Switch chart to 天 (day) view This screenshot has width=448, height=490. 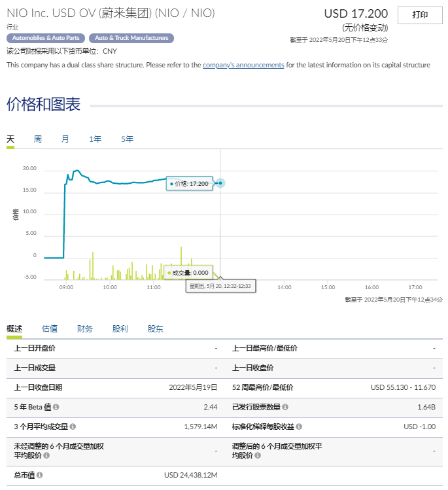pos(10,139)
